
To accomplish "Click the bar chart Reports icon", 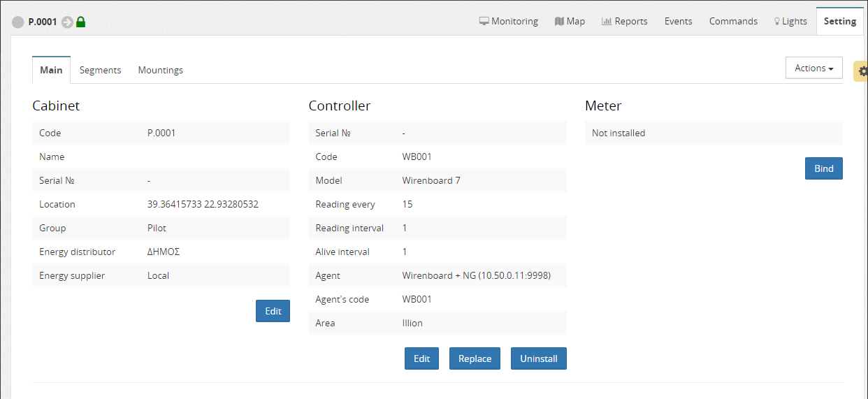I will [x=607, y=21].
